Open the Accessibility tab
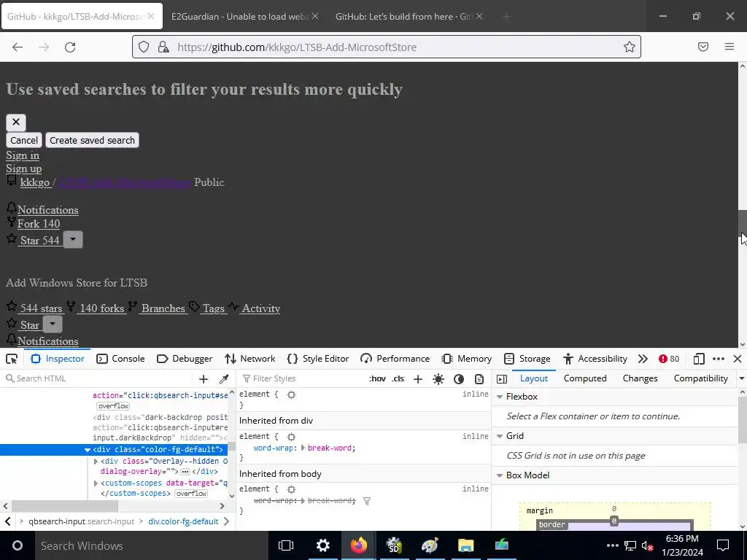This screenshot has height=560, width=747. [595, 359]
